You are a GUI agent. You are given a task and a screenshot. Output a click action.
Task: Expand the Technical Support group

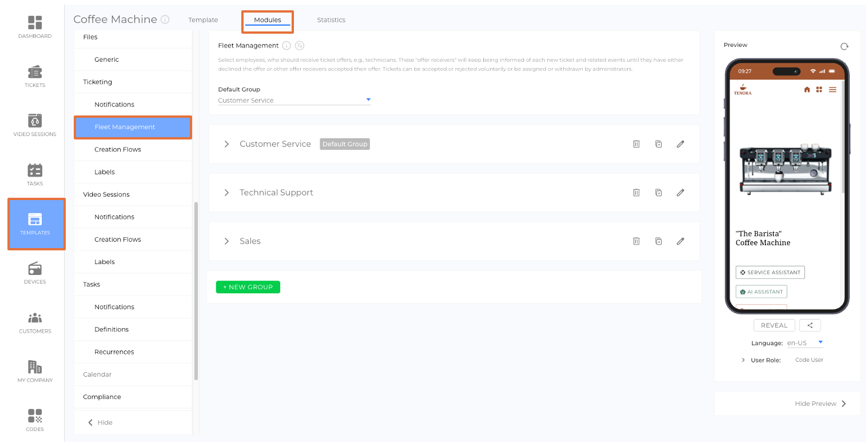(x=226, y=193)
